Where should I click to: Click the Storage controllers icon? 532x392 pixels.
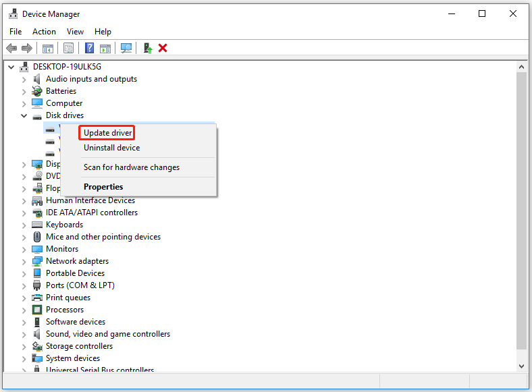coord(37,346)
